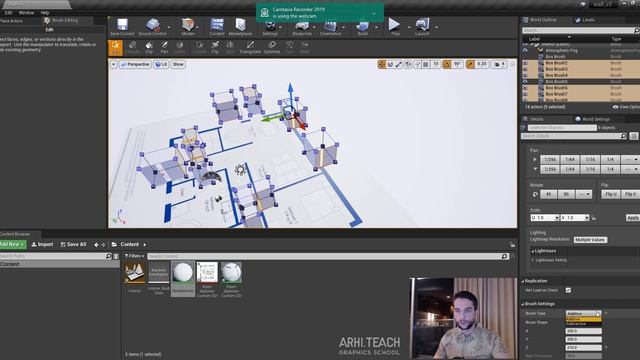Select the Flip geometry tool
640x360 pixels.
pyautogui.click(x=215, y=48)
